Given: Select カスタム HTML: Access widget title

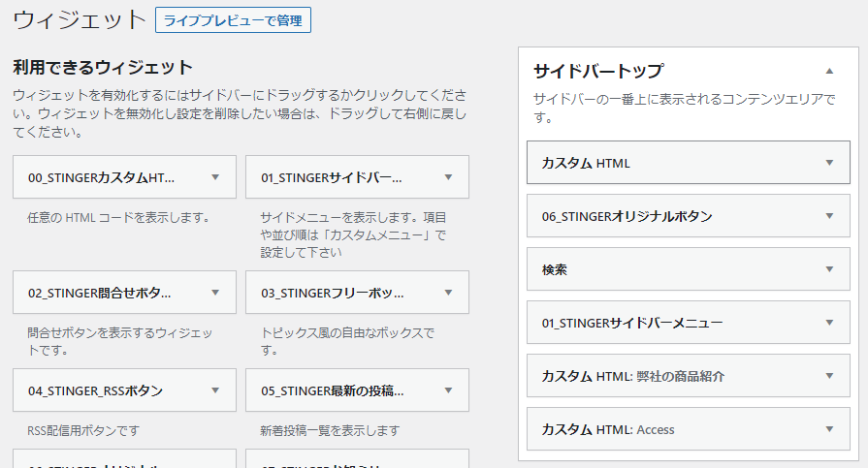Looking at the screenshot, I should click(608, 430).
